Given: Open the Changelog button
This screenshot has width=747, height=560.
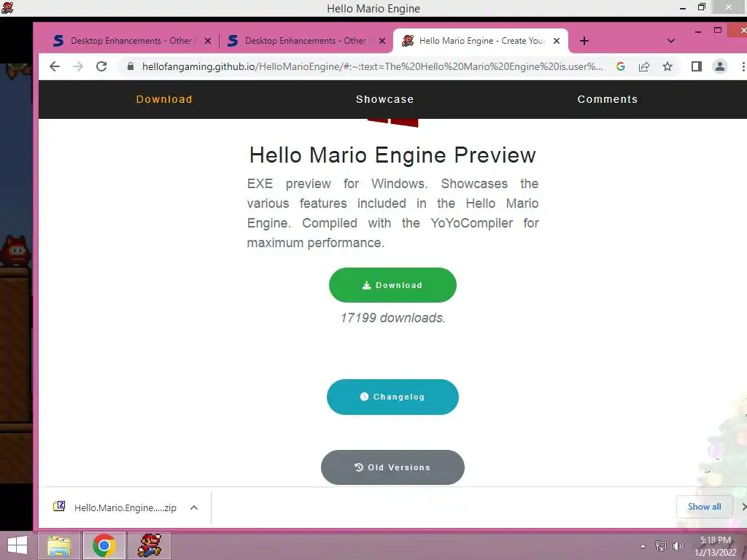Looking at the screenshot, I should (x=392, y=397).
